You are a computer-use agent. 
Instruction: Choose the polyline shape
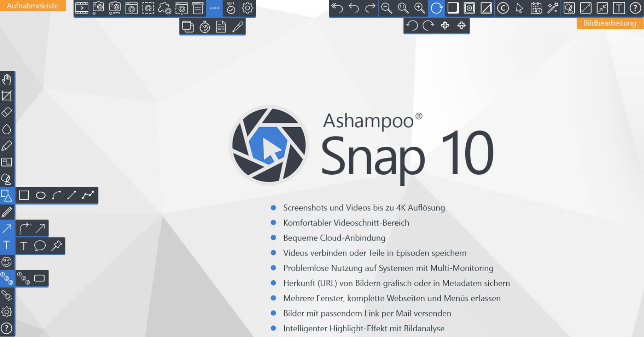tap(88, 195)
